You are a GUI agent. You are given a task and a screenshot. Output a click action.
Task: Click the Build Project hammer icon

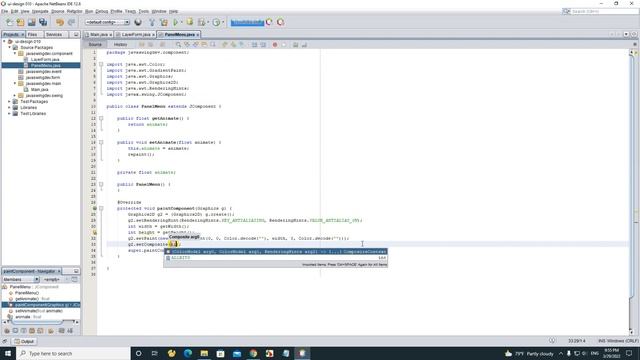pos(152,22)
